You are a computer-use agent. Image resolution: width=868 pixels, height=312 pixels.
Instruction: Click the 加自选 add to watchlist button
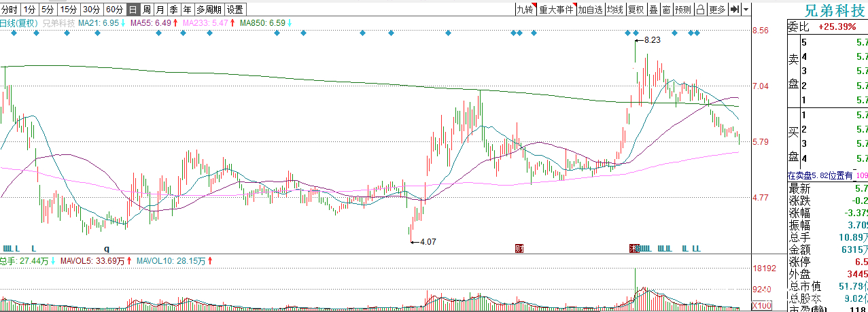pyautogui.click(x=589, y=10)
